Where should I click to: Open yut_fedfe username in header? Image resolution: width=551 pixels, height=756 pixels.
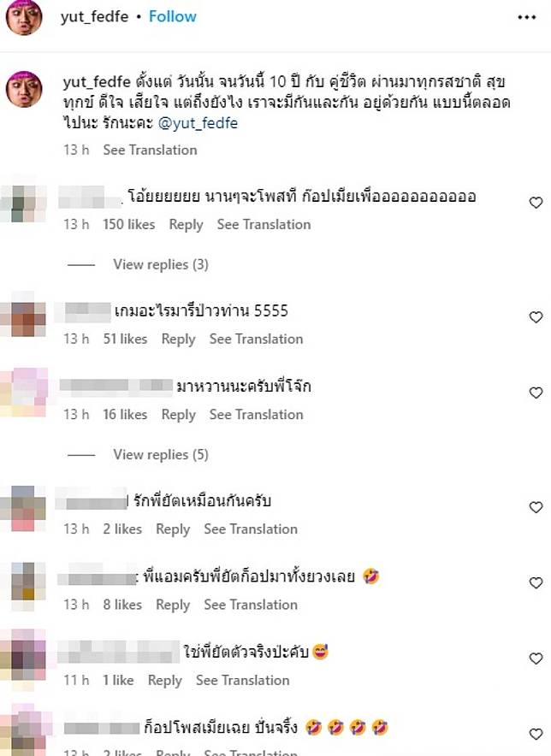[95, 17]
